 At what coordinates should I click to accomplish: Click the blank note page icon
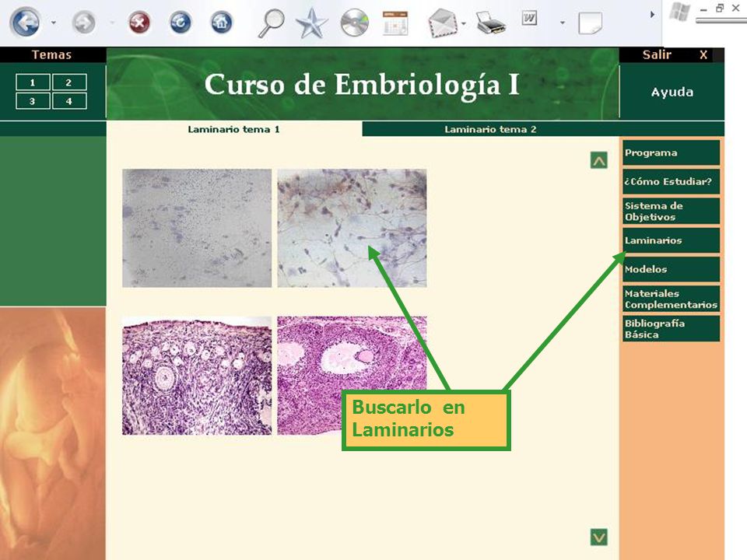click(591, 23)
